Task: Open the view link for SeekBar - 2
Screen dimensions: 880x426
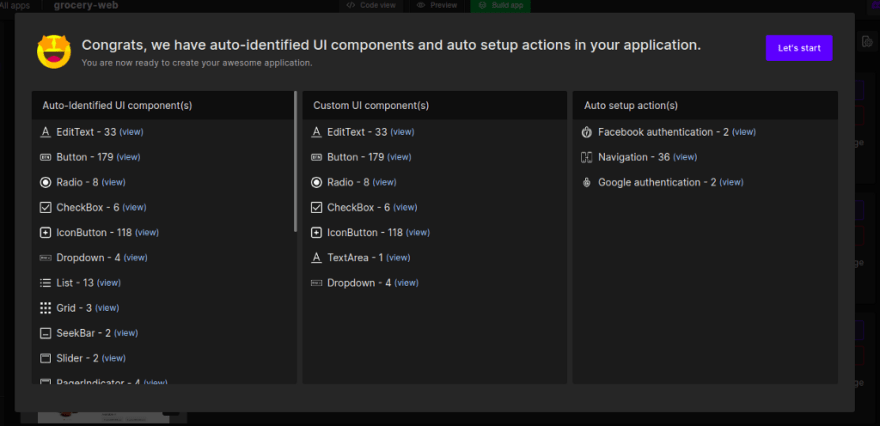Action: click(126, 333)
